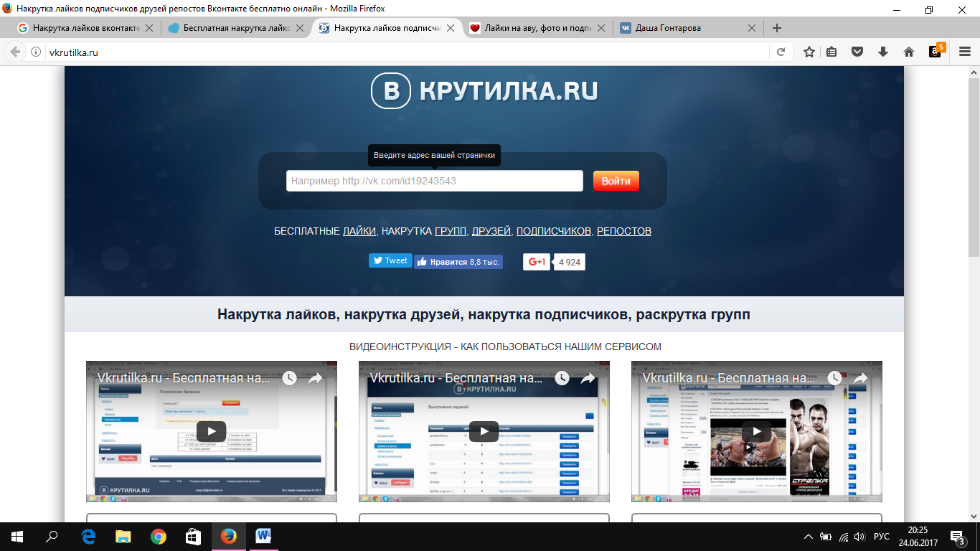Open File Explorer from the taskbar

pos(123,537)
